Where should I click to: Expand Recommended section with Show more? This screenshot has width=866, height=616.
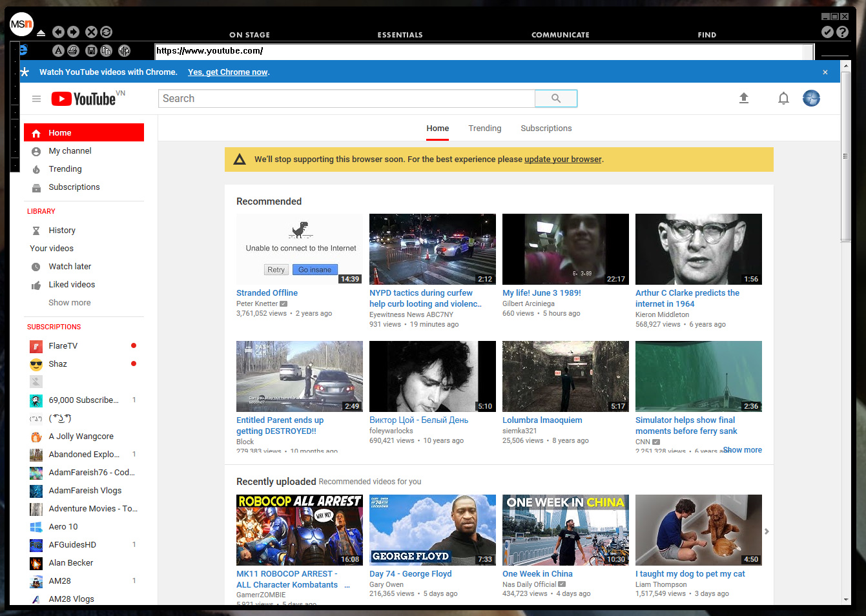pyautogui.click(x=743, y=450)
